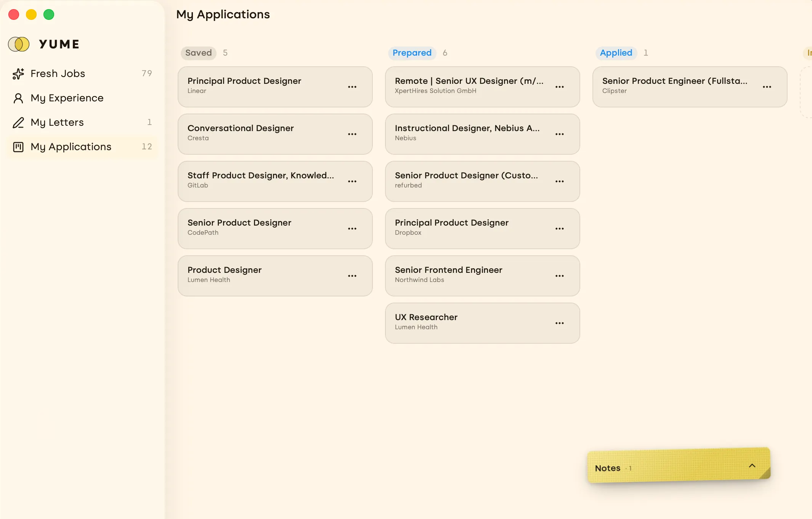Open three-dot menu on CodePath Senior Product Designer
The width and height of the screenshot is (812, 519).
tap(352, 229)
